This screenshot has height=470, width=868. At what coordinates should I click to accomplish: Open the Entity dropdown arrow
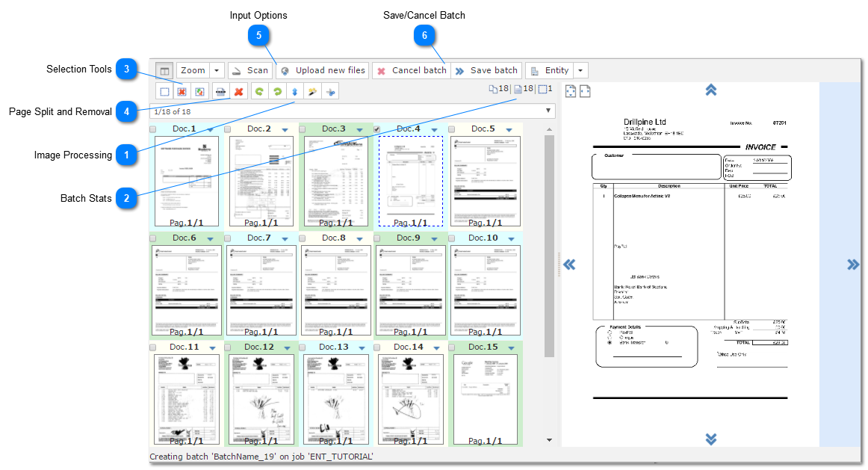pyautogui.click(x=580, y=70)
